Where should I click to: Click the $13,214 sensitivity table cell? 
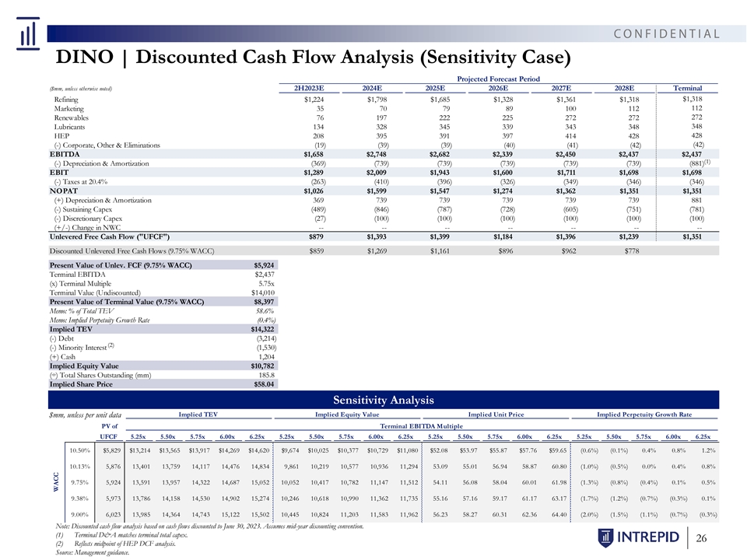coord(140,450)
